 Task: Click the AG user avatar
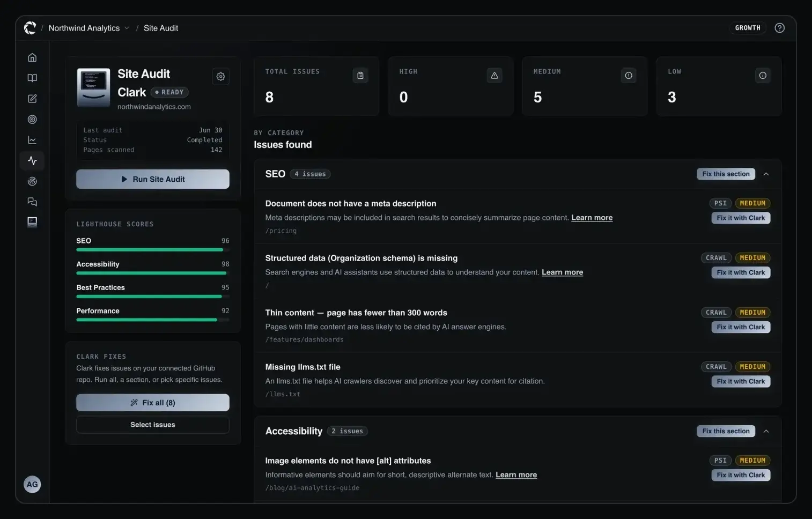pos(32,484)
